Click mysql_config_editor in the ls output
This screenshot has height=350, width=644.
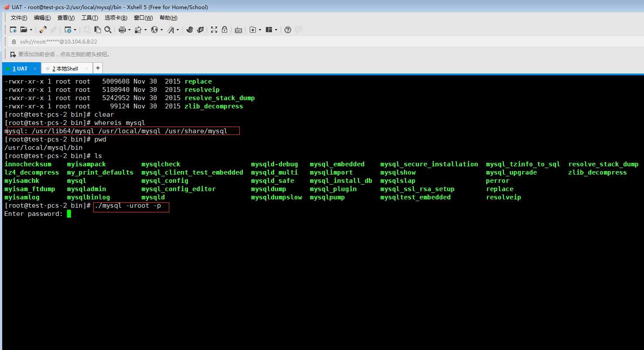[x=178, y=189]
